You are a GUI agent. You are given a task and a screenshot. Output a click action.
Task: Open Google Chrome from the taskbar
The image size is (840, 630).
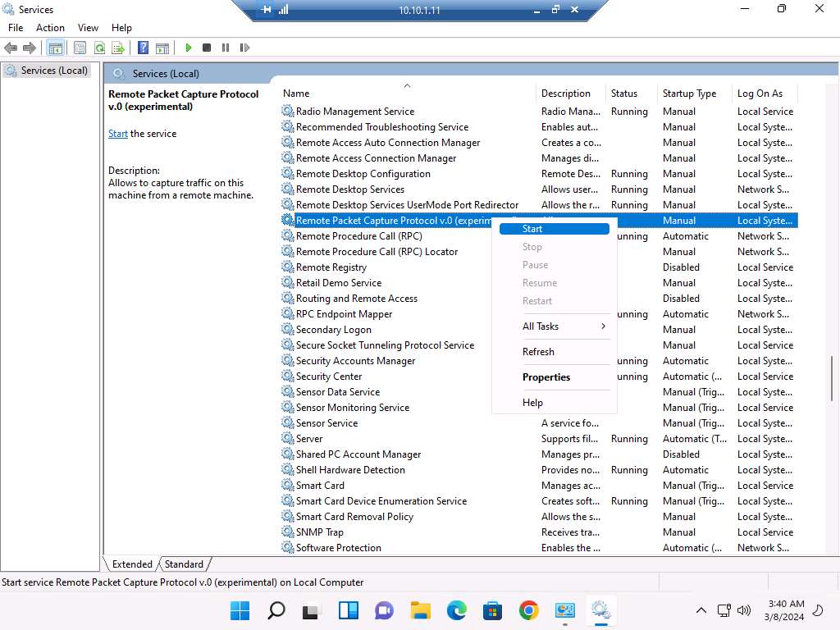coord(528,610)
